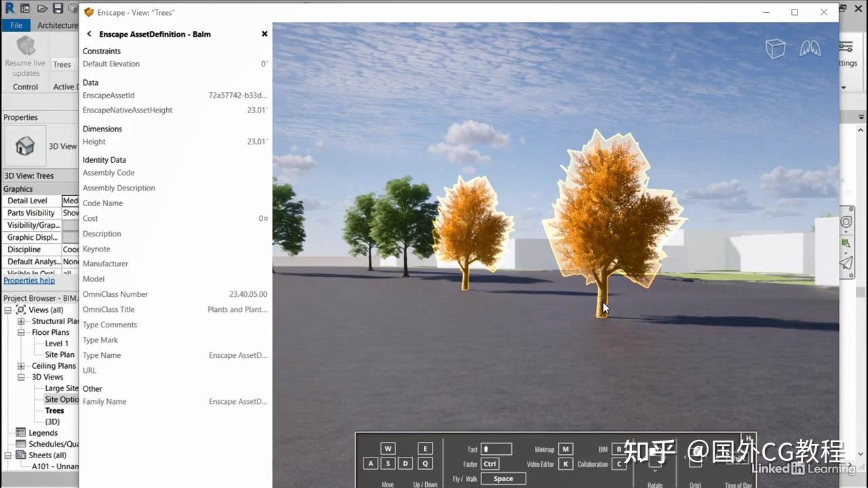The image size is (868, 488).
Task: Switch to the Architecture ribbon tab
Action: pos(57,24)
